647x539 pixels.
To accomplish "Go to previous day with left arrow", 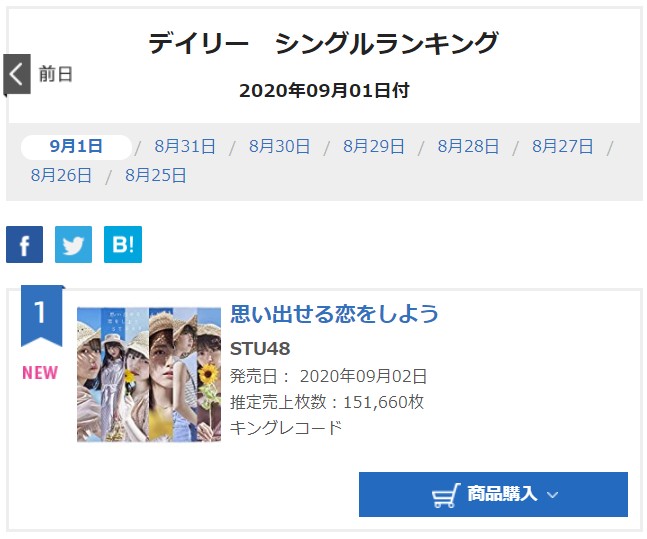I will [x=17, y=74].
